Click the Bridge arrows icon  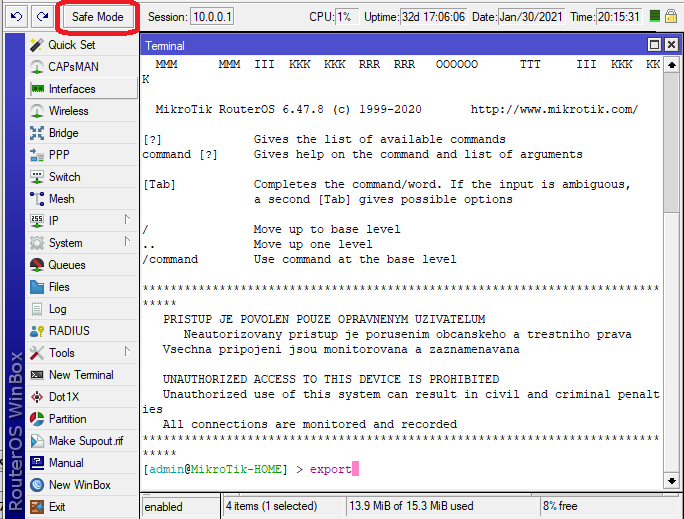coord(37,133)
